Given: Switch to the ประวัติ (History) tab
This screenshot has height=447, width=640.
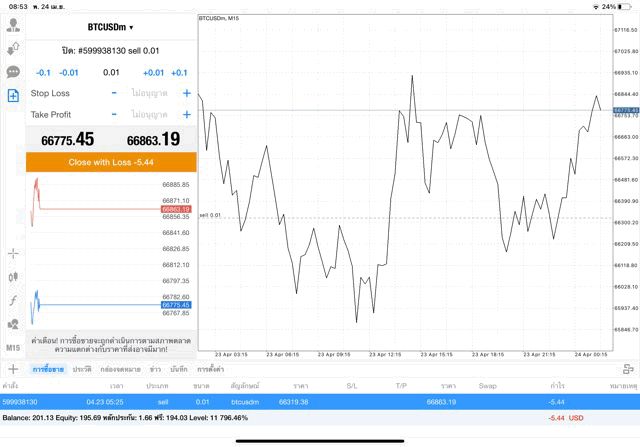Looking at the screenshot, I should pyautogui.click(x=82, y=369).
